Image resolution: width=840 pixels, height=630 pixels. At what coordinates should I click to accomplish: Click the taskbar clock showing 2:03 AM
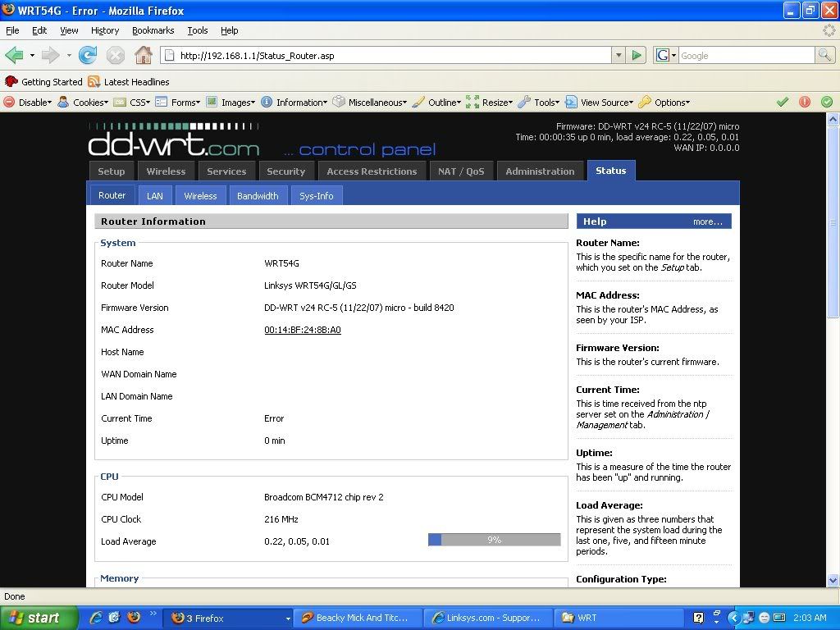(810, 618)
